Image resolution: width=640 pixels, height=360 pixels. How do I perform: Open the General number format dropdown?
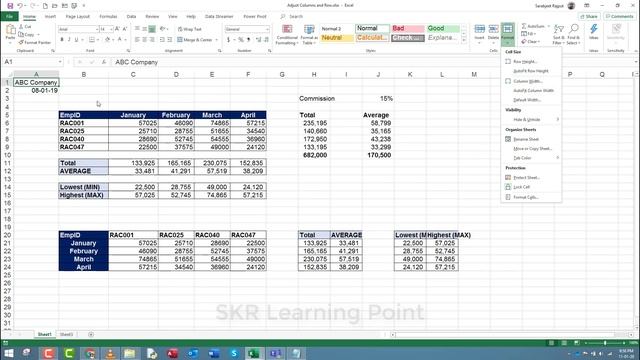(x=267, y=29)
